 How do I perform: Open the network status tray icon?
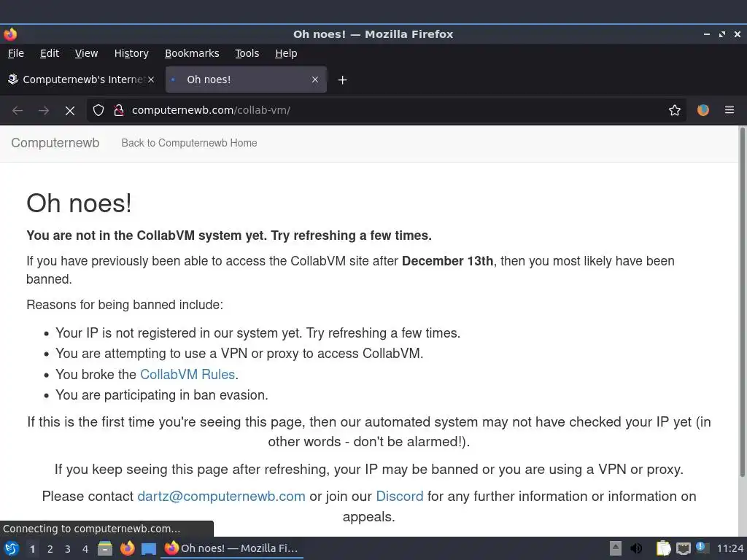pyautogui.click(x=683, y=548)
